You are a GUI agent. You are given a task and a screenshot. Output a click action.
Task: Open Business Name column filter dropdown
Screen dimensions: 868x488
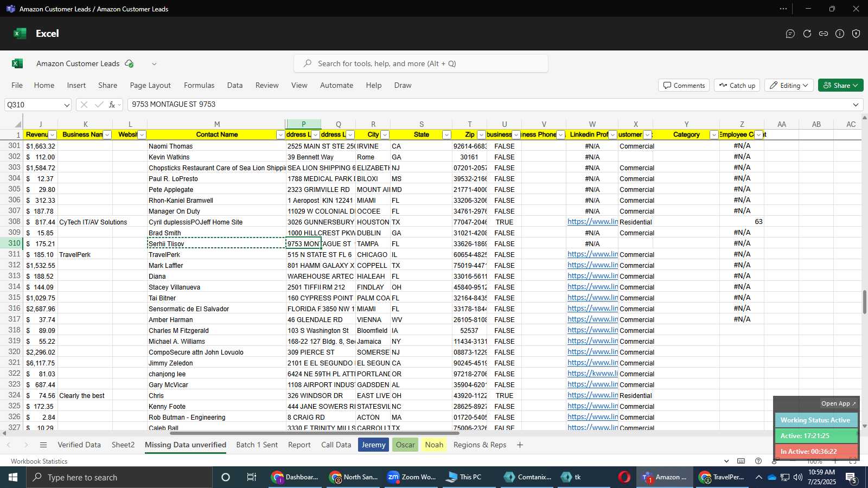click(107, 134)
